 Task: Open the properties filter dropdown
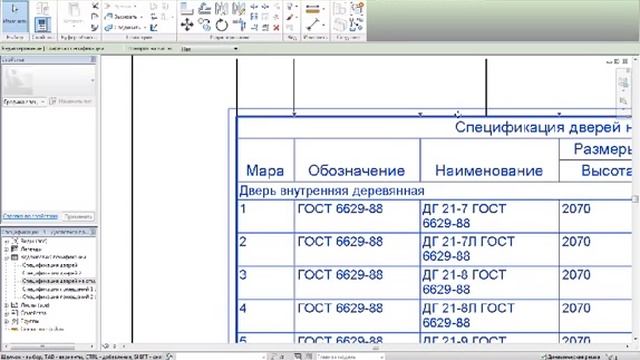click(x=24, y=101)
